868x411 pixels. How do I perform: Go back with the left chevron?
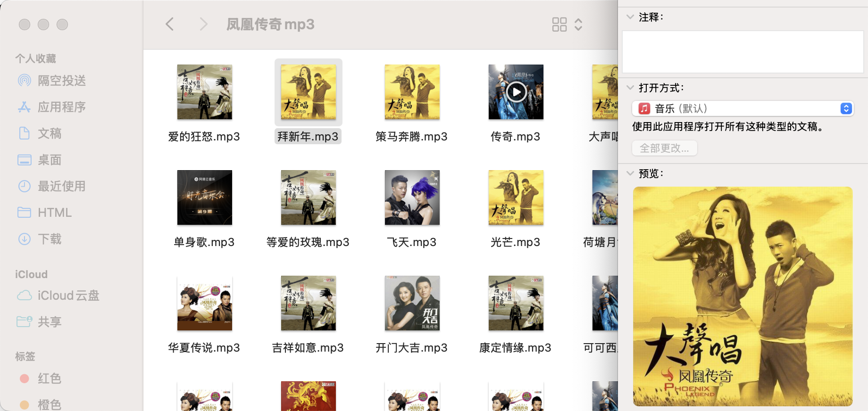coord(170,24)
